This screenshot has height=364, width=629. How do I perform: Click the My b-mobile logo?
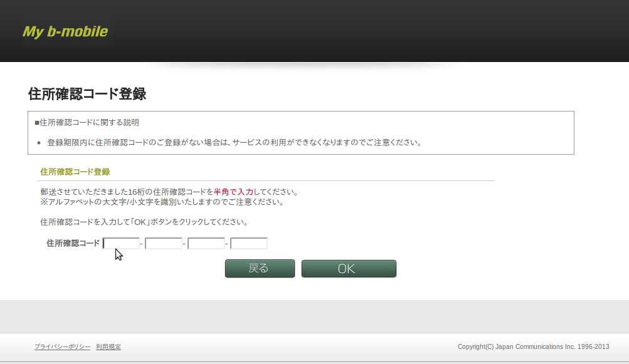[x=65, y=31]
